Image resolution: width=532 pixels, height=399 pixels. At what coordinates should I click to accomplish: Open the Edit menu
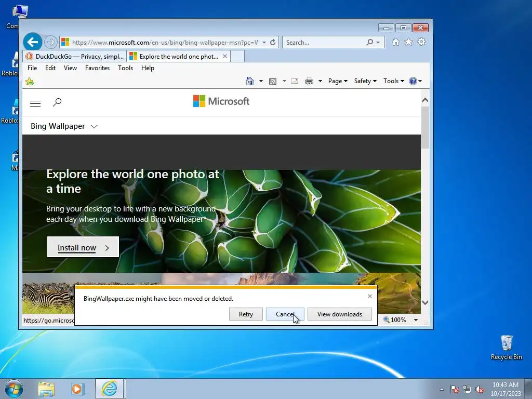(x=50, y=68)
